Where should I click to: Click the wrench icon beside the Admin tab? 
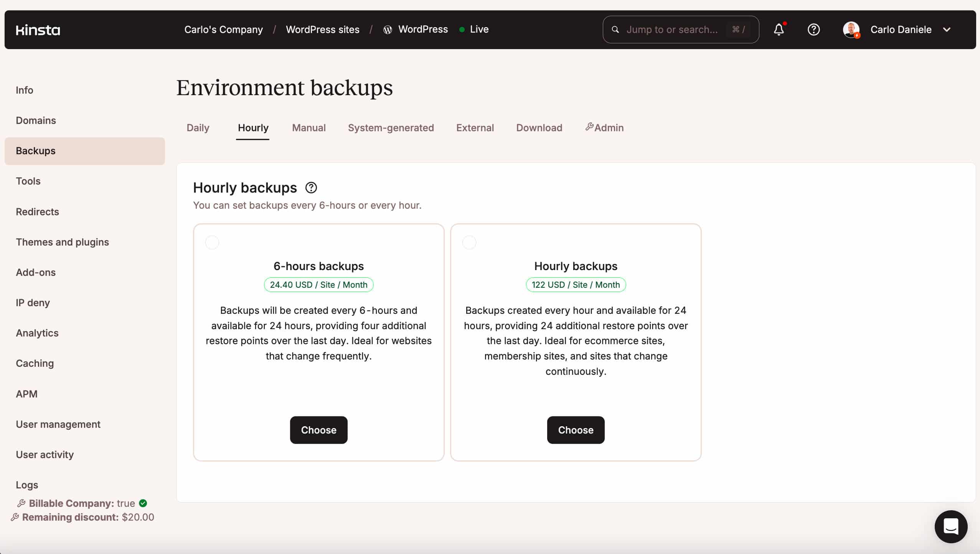click(589, 127)
